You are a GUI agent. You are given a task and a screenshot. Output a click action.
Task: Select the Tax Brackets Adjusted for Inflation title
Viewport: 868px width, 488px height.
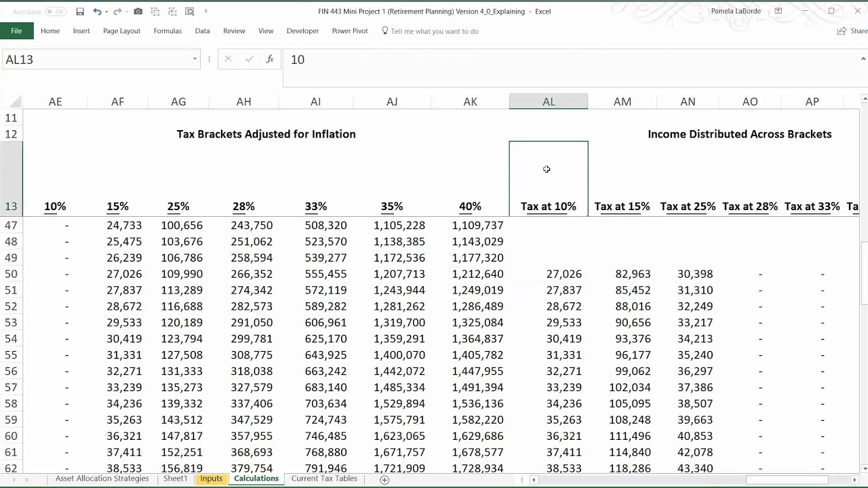point(266,134)
